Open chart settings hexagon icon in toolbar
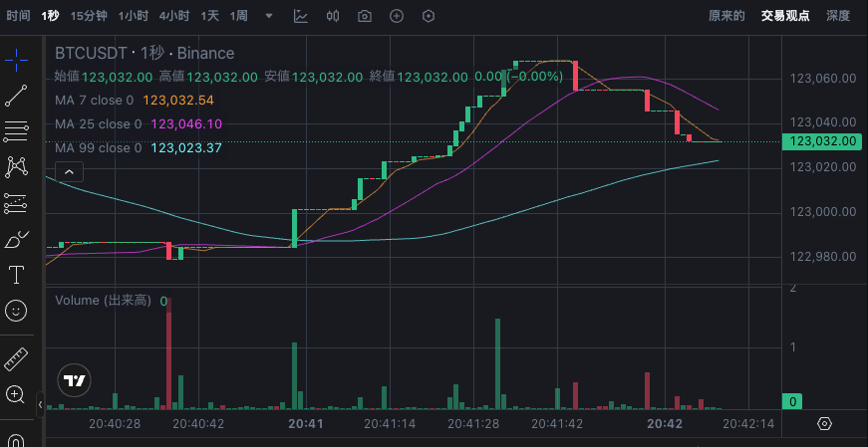This screenshot has width=868, height=447. click(429, 16)
